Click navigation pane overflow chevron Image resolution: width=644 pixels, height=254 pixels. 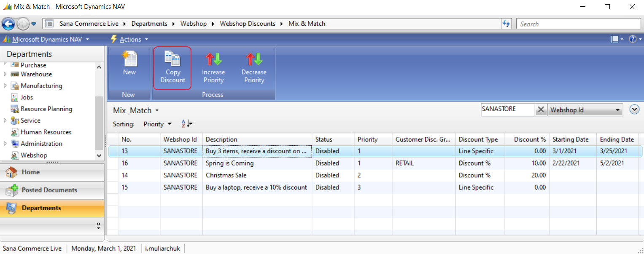click(x=98, y=226)
